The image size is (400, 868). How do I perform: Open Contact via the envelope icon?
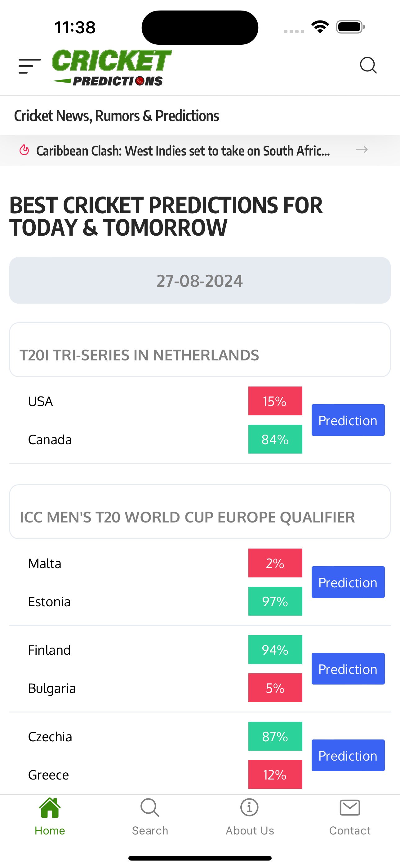tap(350, 817)
